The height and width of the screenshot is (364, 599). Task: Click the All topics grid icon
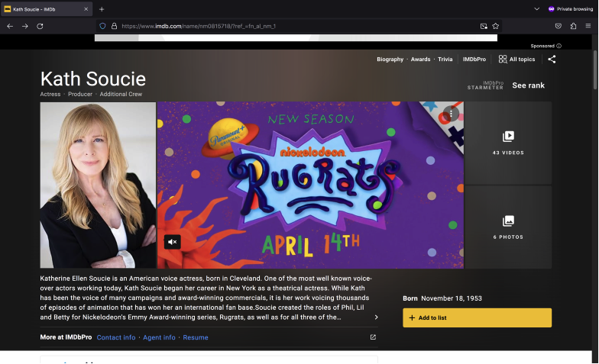point(503,59)
